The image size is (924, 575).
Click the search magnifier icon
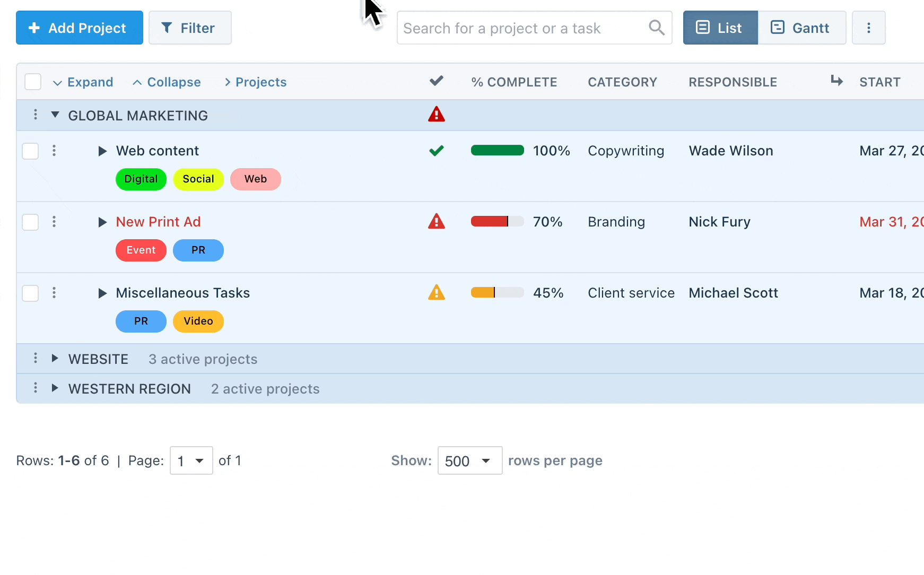(x=656, y=28)
